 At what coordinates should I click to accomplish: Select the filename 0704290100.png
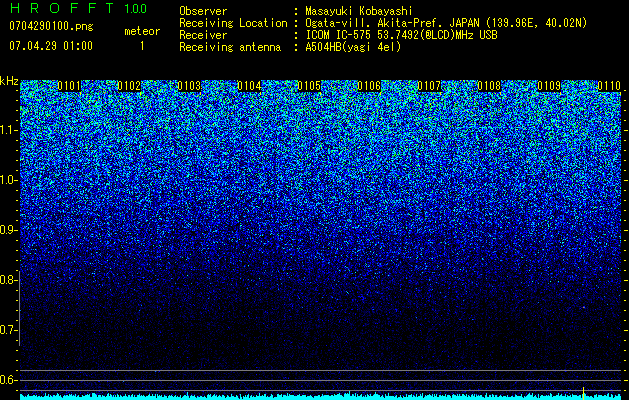pyautogui.click(x=51, y=27)
